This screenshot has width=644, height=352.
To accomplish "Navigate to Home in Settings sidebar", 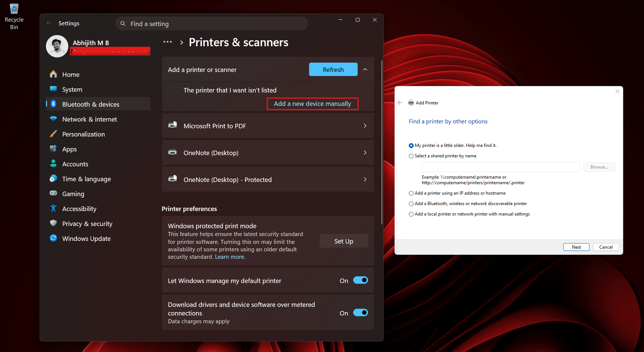I will 71,74.
